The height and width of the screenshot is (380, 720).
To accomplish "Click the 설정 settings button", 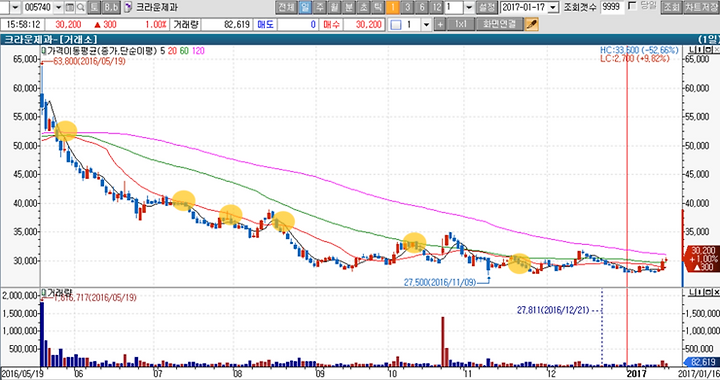I will point(487,7).
